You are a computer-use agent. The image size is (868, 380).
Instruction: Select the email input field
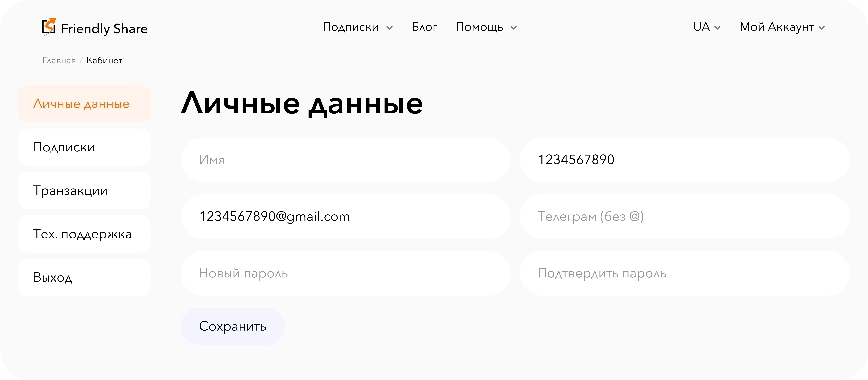click(x=345, y=217)
